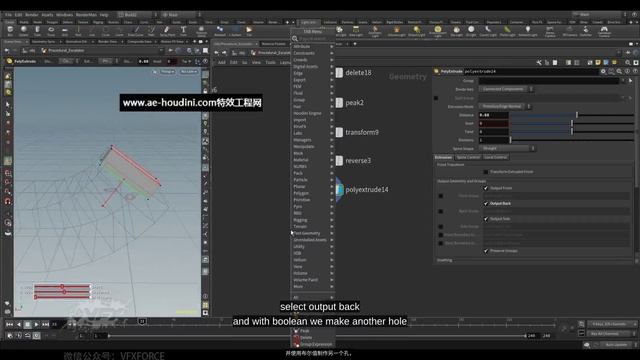Click network editor find magnifier icon
Viewport: 640px width, 360px height.
(x=627, y=62)
